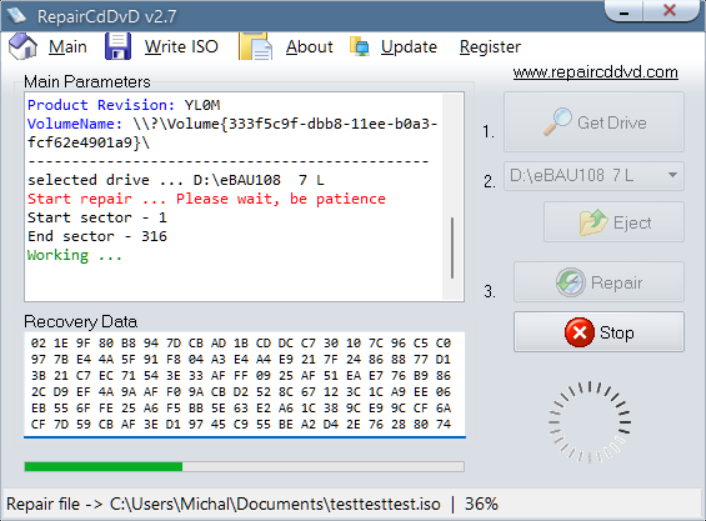Click the Recovery Data group label
Image resolution: width=706 pixels, height=521 pixels.
[x=81, y=322]
